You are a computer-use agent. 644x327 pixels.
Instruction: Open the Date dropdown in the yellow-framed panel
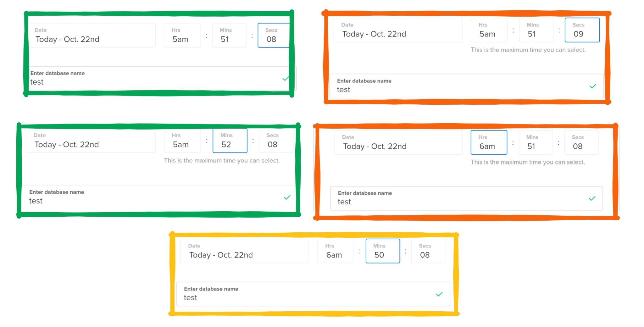pyautogui.click(x=245, y=251)
